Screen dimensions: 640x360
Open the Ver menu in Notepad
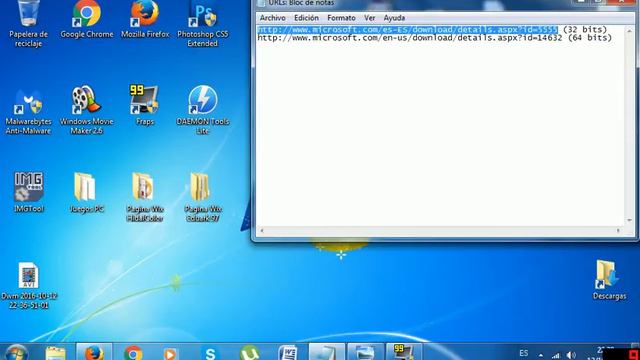[369, 18]
